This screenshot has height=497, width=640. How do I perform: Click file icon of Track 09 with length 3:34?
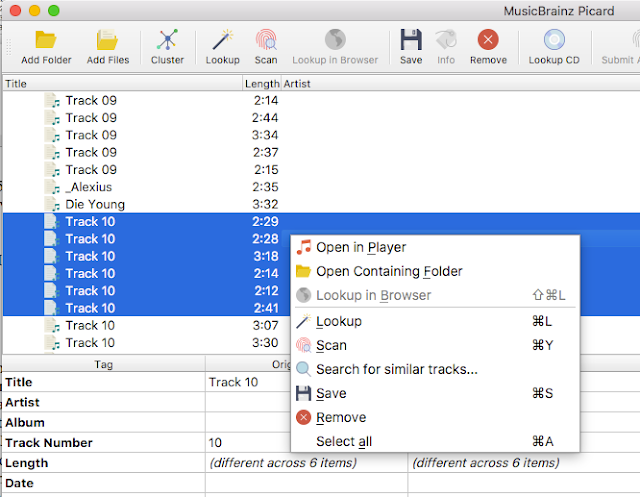tap(52, 135)
